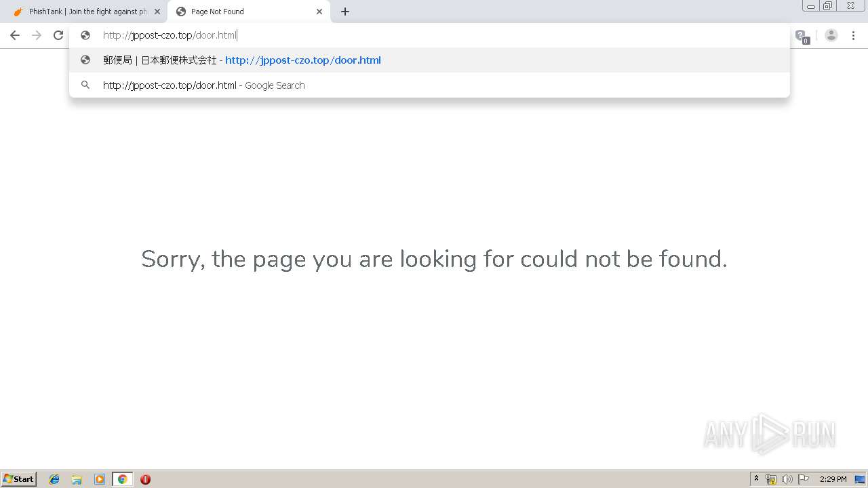The height and width of the screenshot is (488, 868).
Task: Click the volume speaker tray icon
Action: [x=787, y=479]
